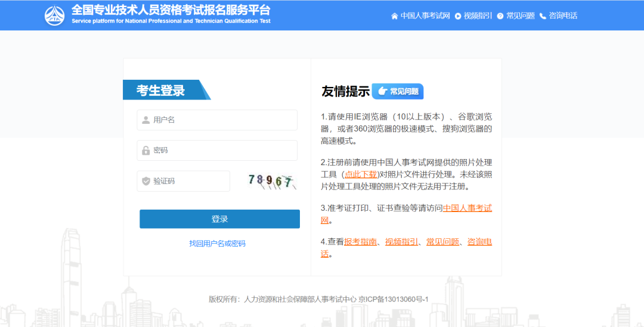Click the play icon beside 视频指引 in header

[x=458, y=16]
